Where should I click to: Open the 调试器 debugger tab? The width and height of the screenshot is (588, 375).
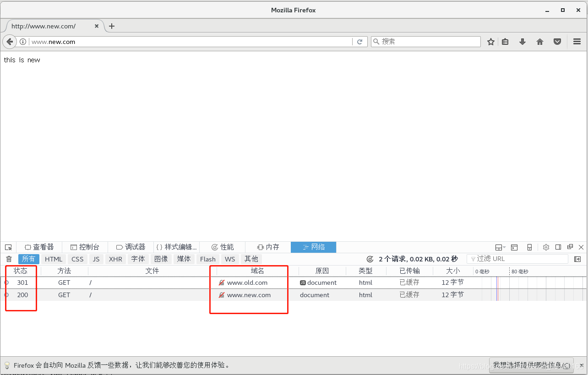coord(131,247)
